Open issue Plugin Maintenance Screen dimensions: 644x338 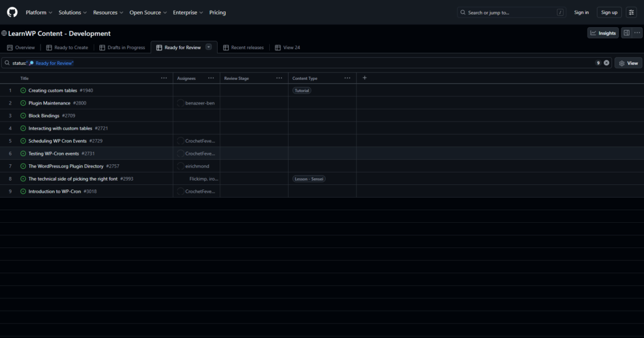click(x=49, y=103)
